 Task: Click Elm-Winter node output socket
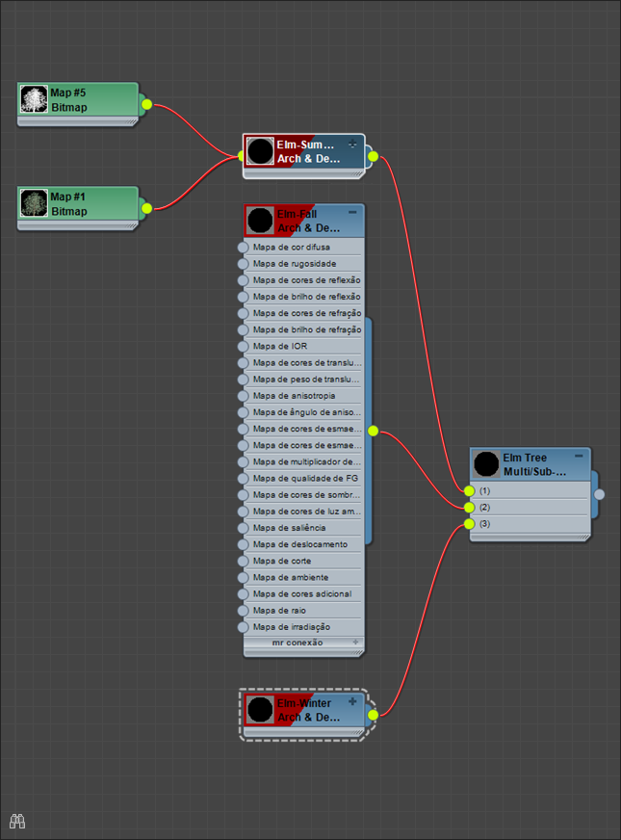(x=374, y=715)
